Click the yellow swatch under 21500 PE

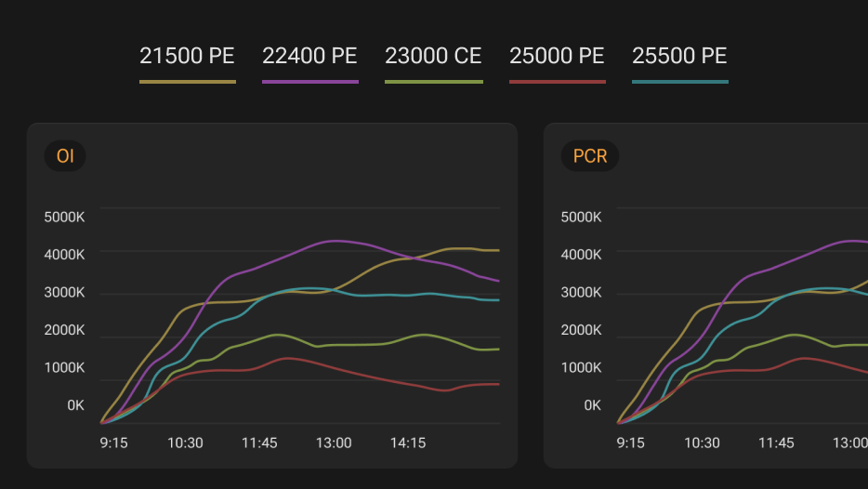point(187,82)
